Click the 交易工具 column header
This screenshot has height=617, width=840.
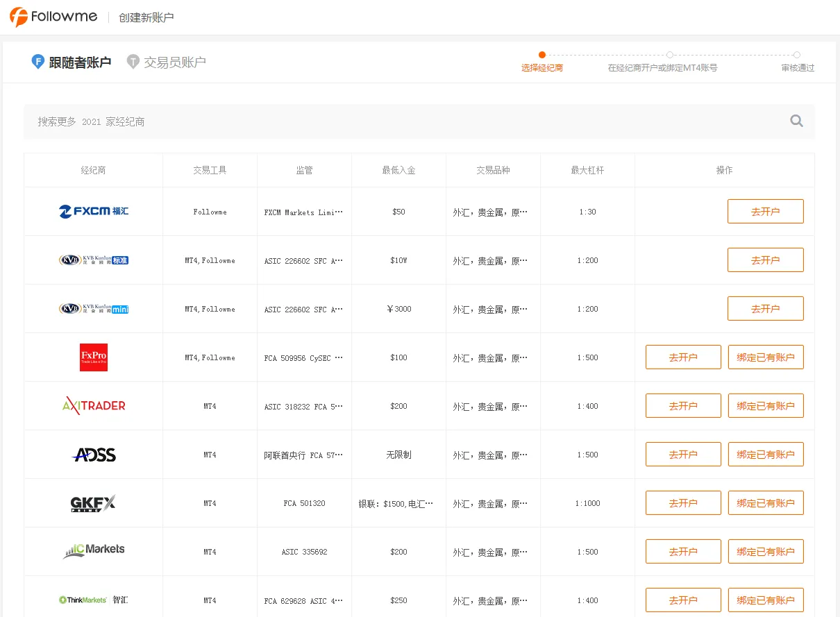[x=210, y=170]
